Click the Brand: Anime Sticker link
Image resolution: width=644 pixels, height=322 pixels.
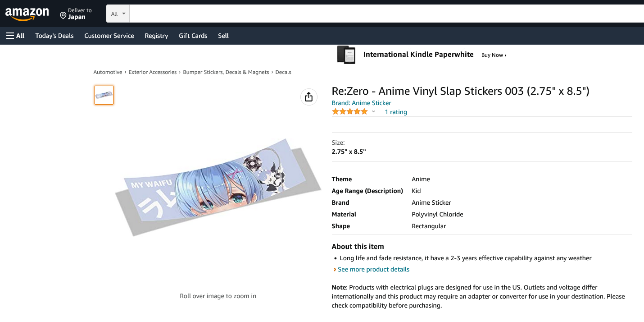point(361,103)
